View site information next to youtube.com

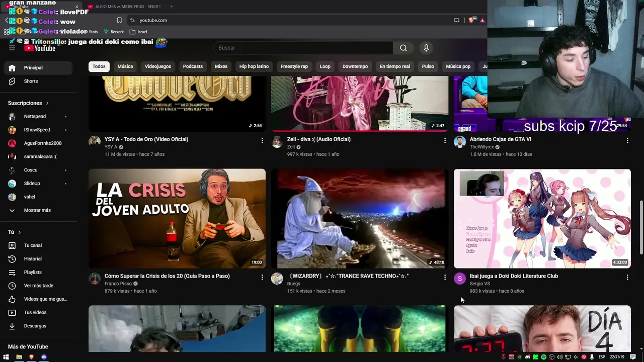point(132,20)
